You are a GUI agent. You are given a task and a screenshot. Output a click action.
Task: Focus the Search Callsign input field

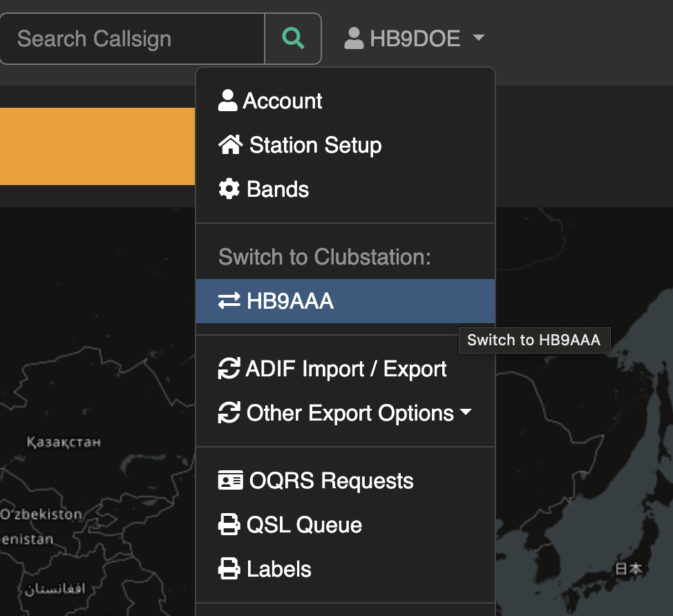[x=132, y=39]
